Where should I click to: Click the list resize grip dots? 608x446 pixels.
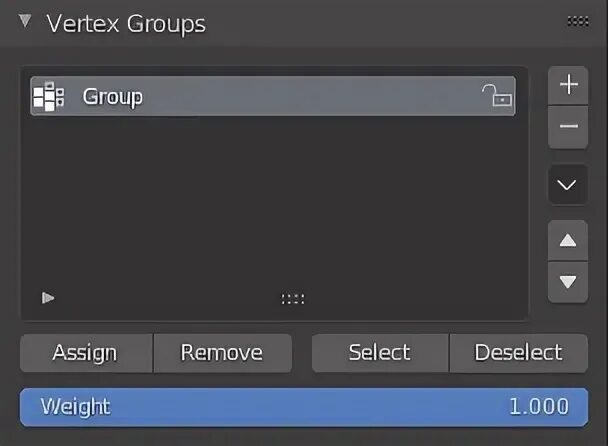tap(293, 299)
